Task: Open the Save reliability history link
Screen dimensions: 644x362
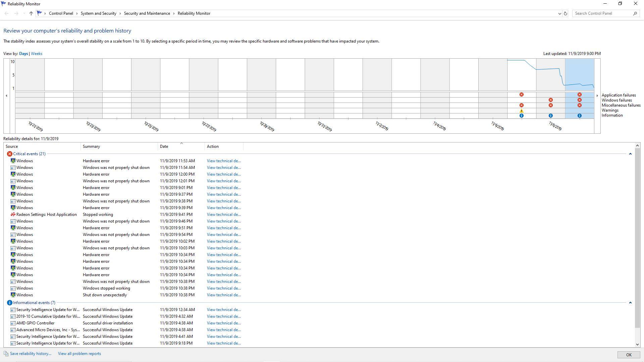Action: pos(31,354)
